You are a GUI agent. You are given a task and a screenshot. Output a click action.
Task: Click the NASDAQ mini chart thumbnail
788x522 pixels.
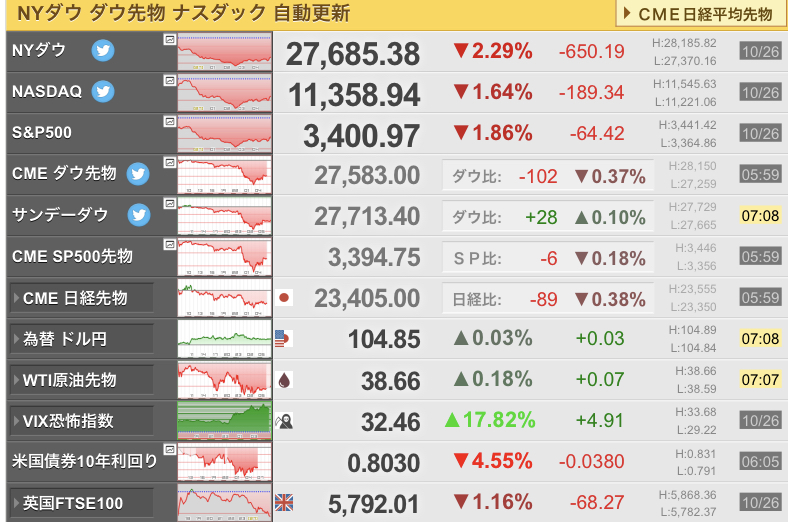coord(225,92)
